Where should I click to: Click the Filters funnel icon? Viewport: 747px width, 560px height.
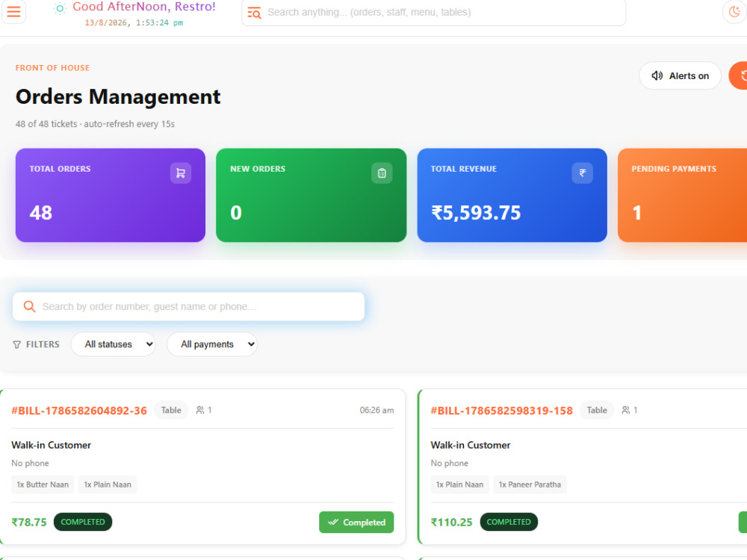(16, 345)
